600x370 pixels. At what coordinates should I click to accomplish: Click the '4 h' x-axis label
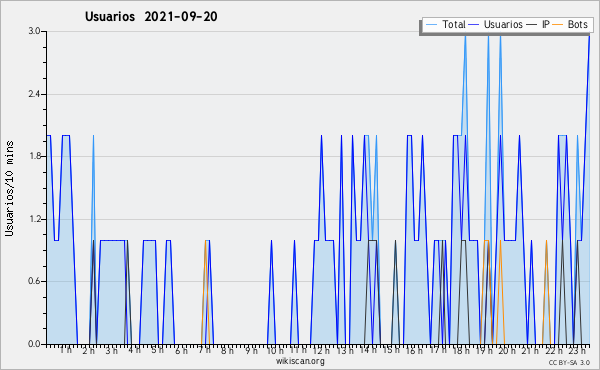click(134, 350)
